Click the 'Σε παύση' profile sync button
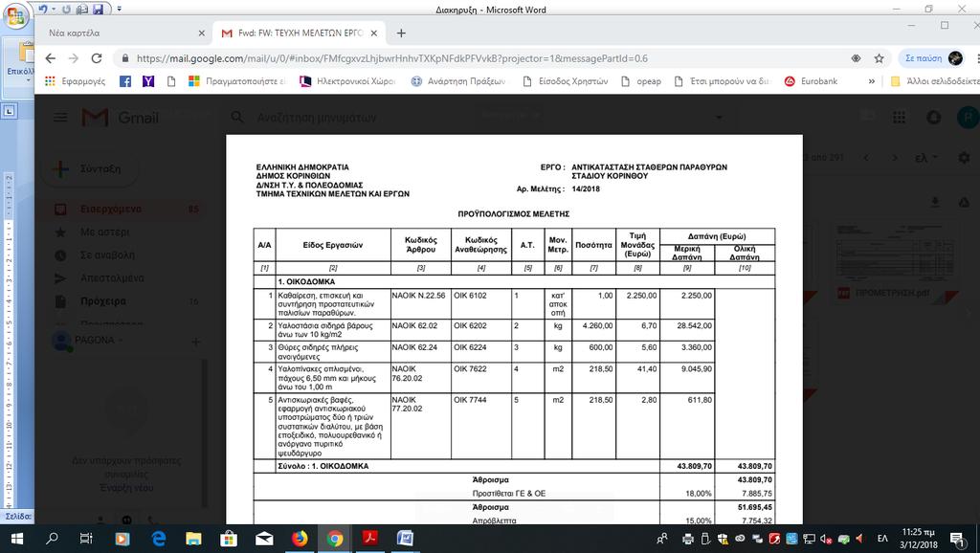The height and width of the screenshot is (553, 980). [x=933, y=58]
